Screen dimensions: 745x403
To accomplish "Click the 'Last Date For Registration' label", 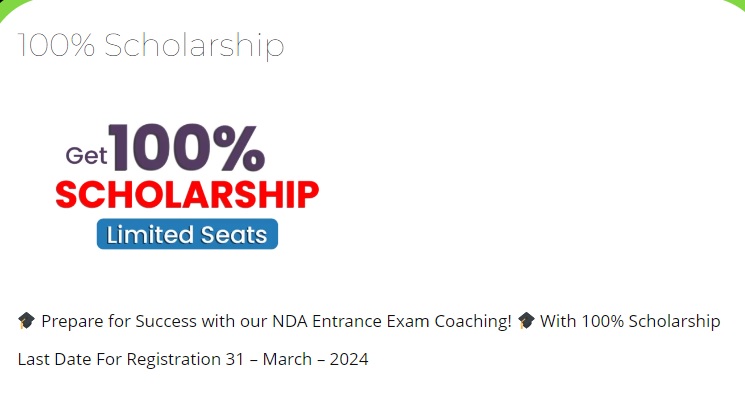I will click(119, 359).
